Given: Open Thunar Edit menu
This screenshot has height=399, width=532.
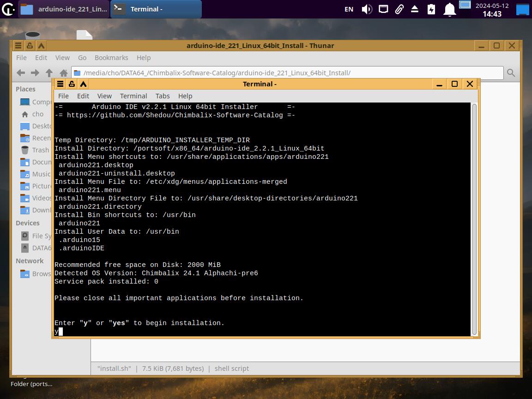Looking at the screenshot, I should 41,58.
